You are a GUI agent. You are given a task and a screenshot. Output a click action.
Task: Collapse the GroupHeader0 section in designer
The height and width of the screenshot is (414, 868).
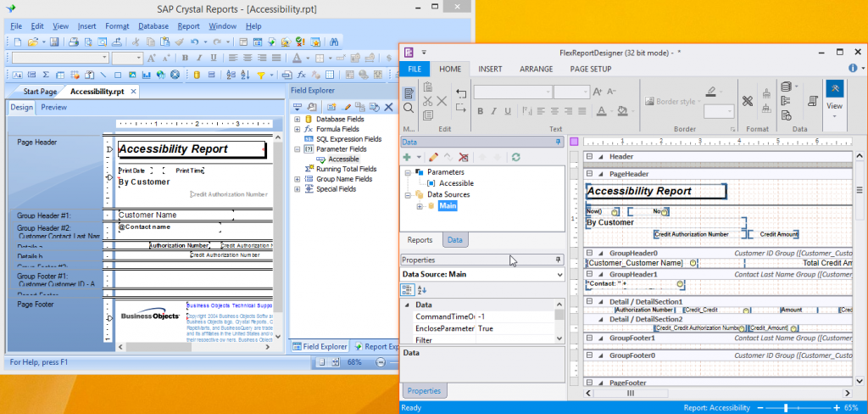point(590,253)
